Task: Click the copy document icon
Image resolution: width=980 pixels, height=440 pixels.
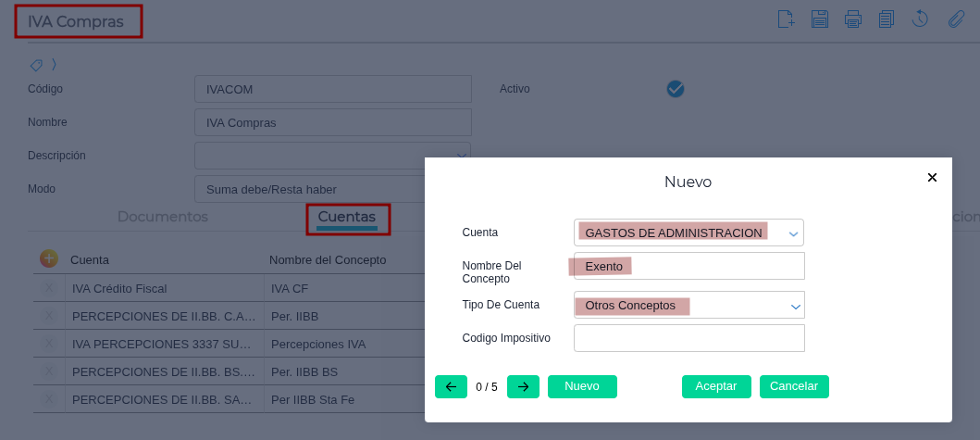Action: point(886,19)
